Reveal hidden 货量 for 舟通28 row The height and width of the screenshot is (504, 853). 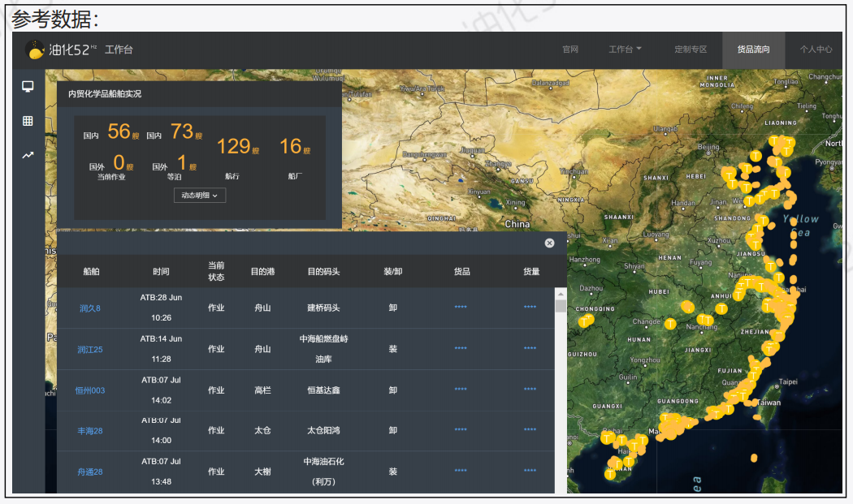pos(530,471)
